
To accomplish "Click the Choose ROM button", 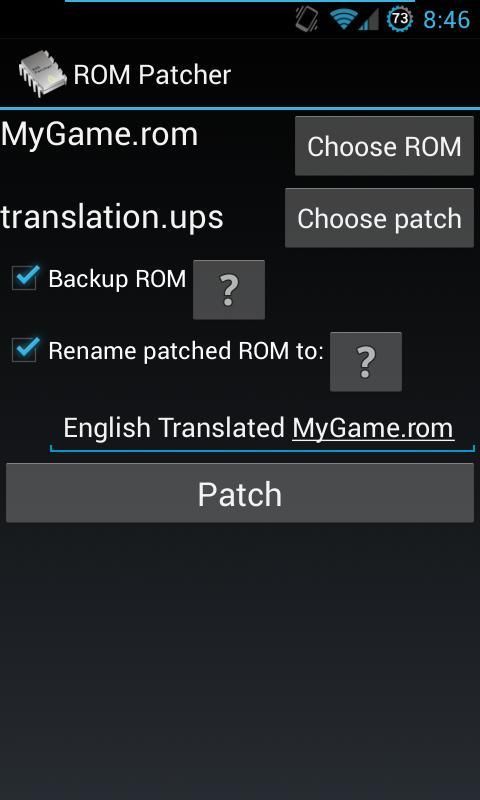I will tap(384, 146).
